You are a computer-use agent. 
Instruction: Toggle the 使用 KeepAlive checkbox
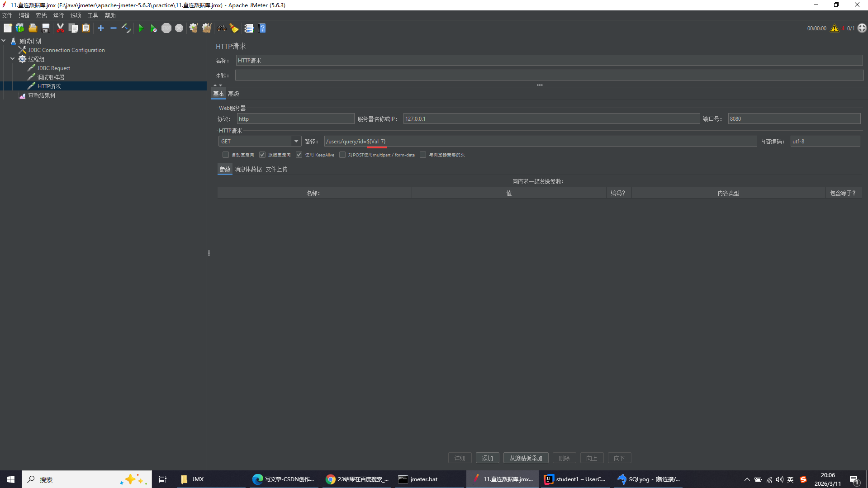point(299,155)
